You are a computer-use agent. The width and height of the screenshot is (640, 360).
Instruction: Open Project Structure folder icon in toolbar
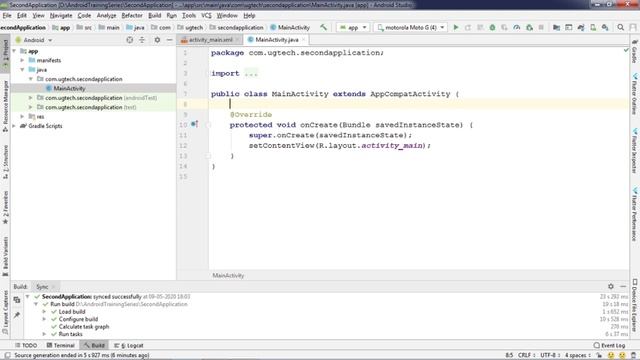click(x=556, y=27)
